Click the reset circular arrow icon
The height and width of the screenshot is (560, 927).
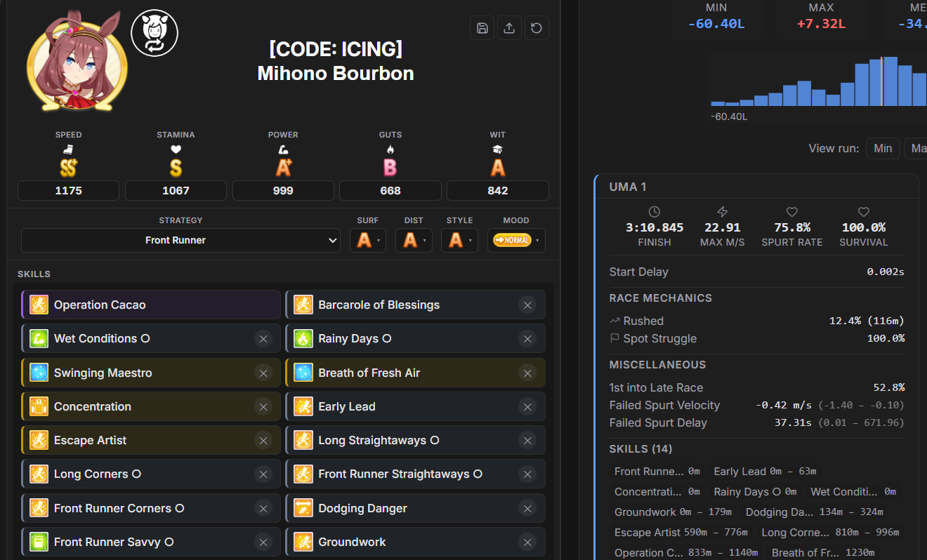click(x=537, y=28)
